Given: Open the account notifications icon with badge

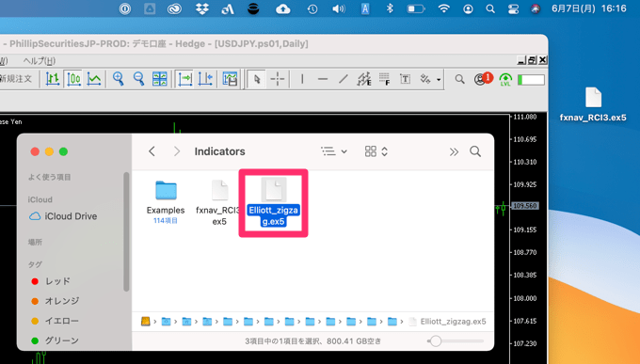Looking at the screenshot, I should tap(483, 78).
